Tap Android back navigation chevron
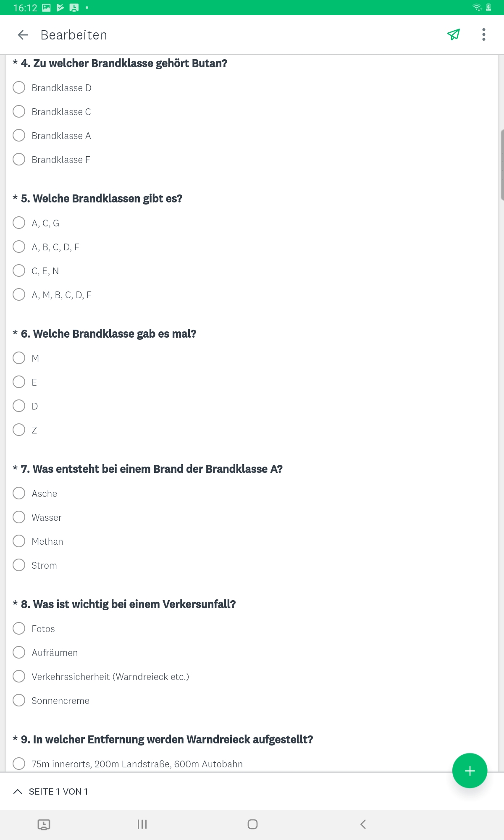 point(363,824)
